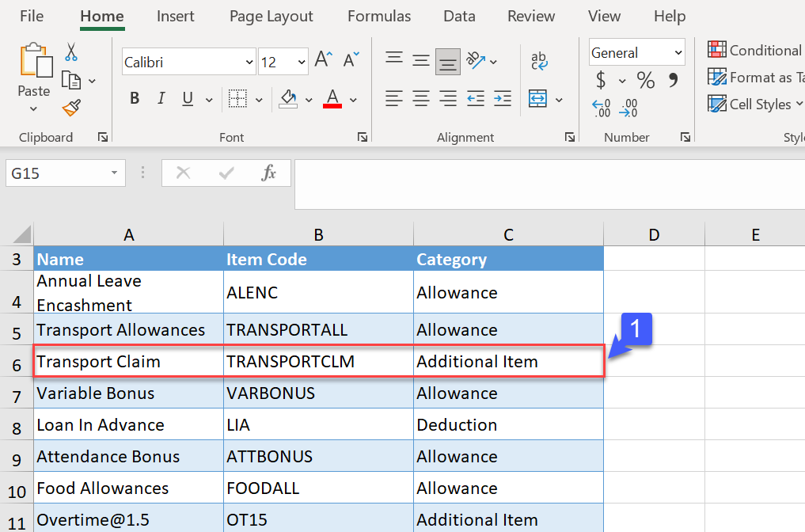Click the Cut scissors icon
This screenshot has width=805, height=532.
(x=71, y=52)
